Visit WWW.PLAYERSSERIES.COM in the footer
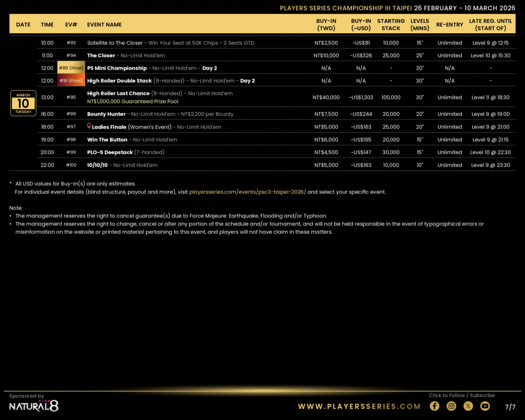Image resolution: width=525 pixels, height=420 pixels. 359,406
